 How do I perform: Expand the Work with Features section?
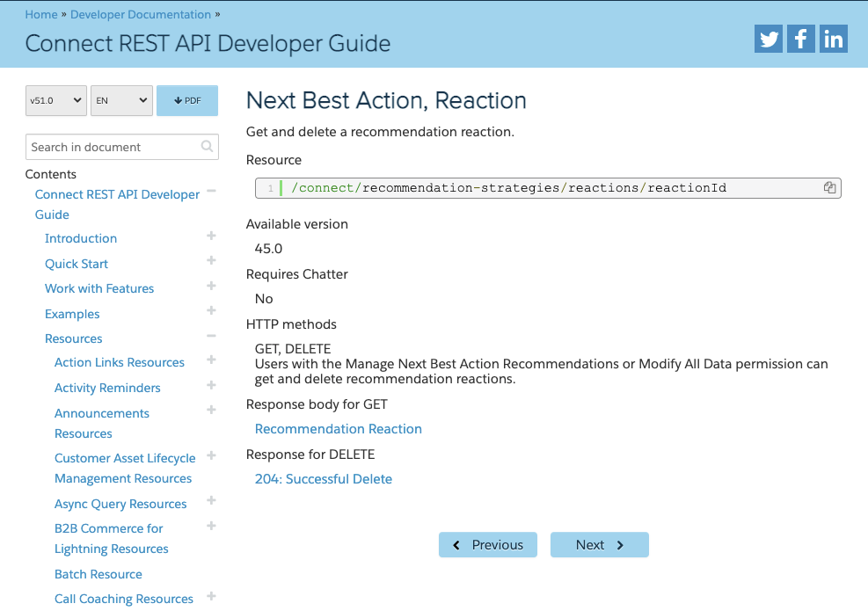coord(211,286)
